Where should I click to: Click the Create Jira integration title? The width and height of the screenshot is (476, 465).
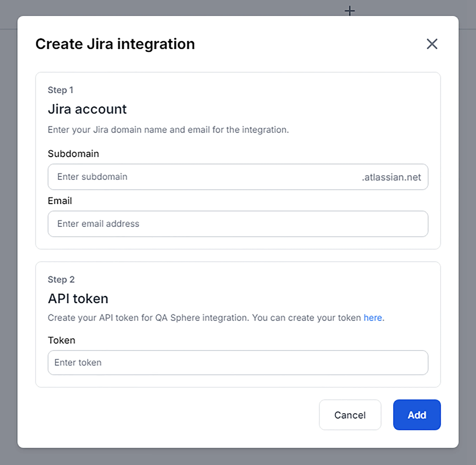click(x=115, y=44)
